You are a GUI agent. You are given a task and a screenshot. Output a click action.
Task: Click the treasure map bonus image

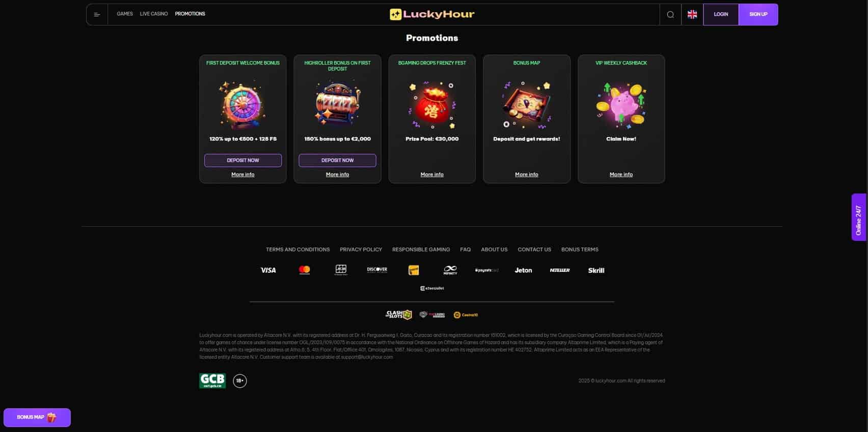click(526, 105)
